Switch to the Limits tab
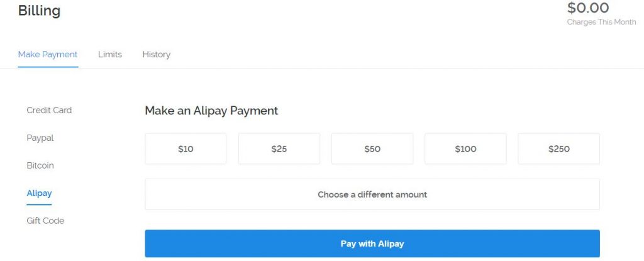This screenshot has width=644, height=261. tap(109, 54)
